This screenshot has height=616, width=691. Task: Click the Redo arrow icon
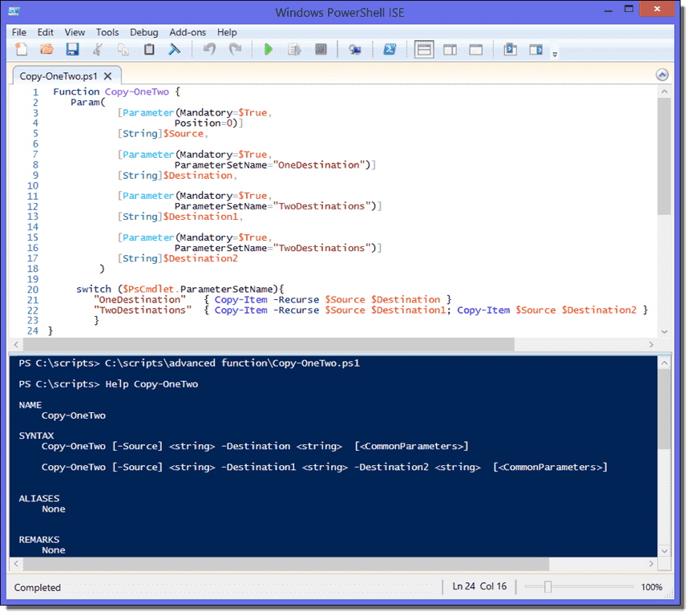click(236, 50)
